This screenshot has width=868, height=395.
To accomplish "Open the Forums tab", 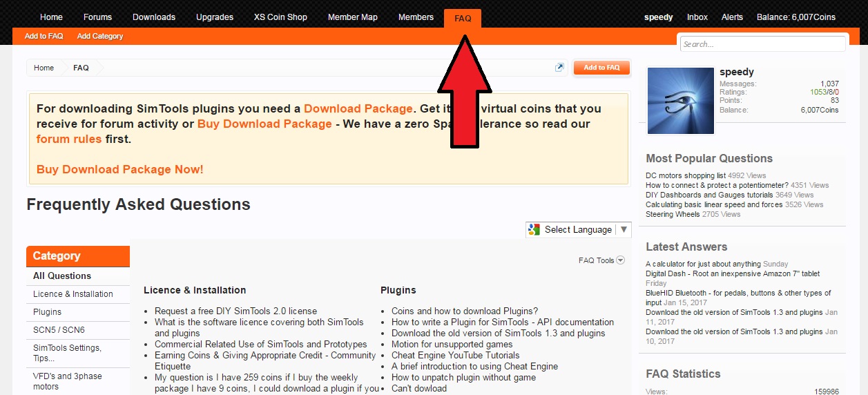I will click(x=97, y=17).
